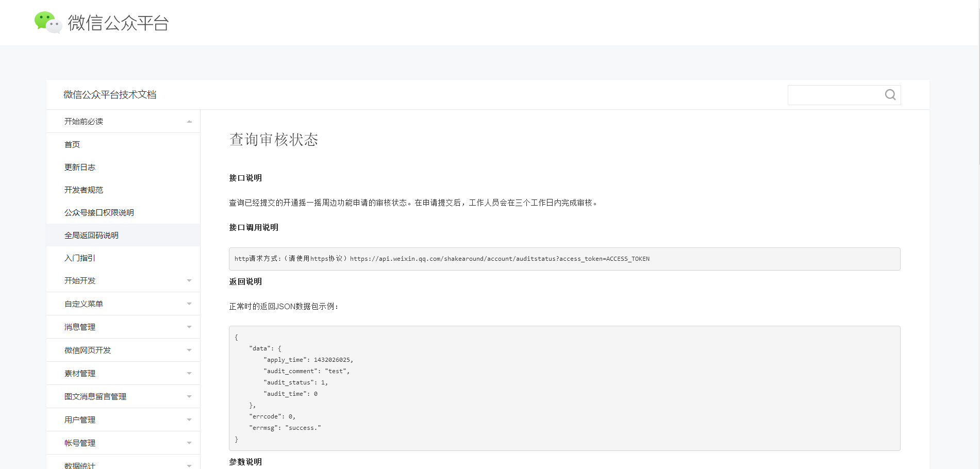Click the 帐号管理 section label
980x469 pixels.
point(80,443)
